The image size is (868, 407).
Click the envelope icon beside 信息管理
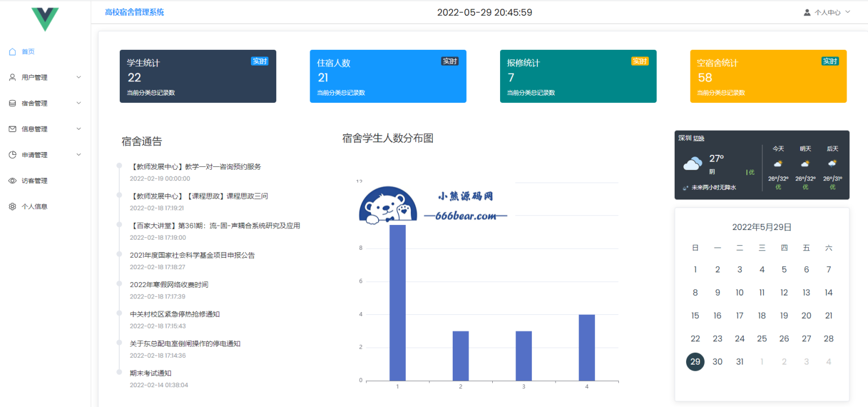[12, 129]
